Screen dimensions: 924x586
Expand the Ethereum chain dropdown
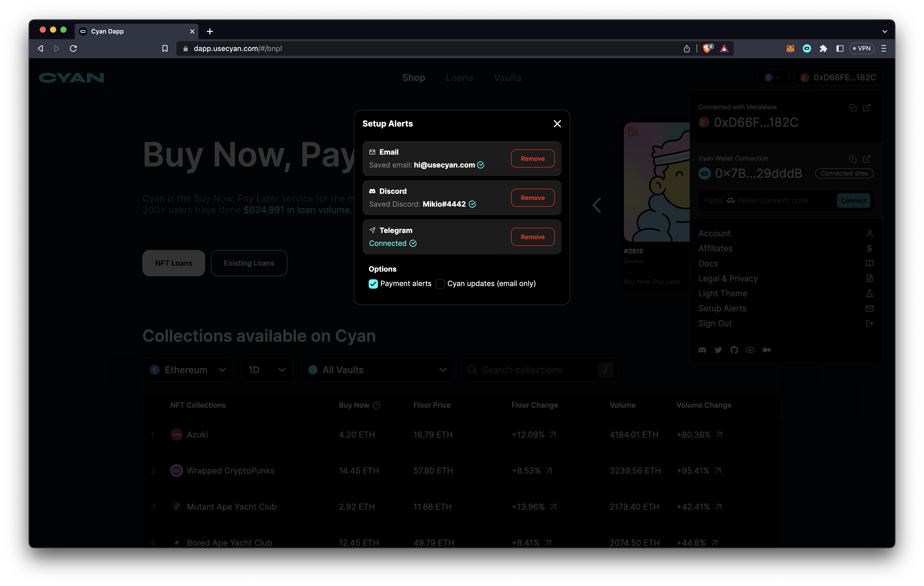pyautogui.click(x=188, y=370)
